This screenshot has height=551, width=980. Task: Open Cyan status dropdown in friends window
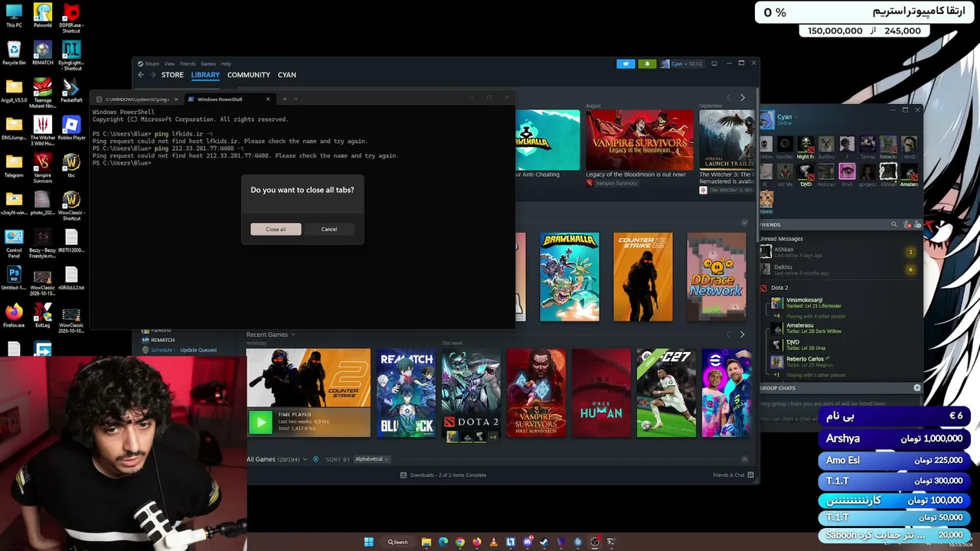pos(796,117)
